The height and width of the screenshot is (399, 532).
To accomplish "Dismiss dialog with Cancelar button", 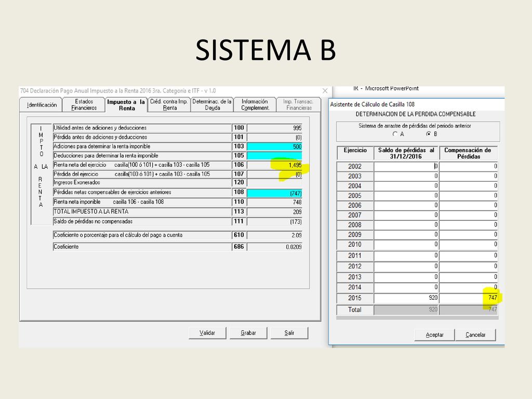I will [x=475, y=335].
